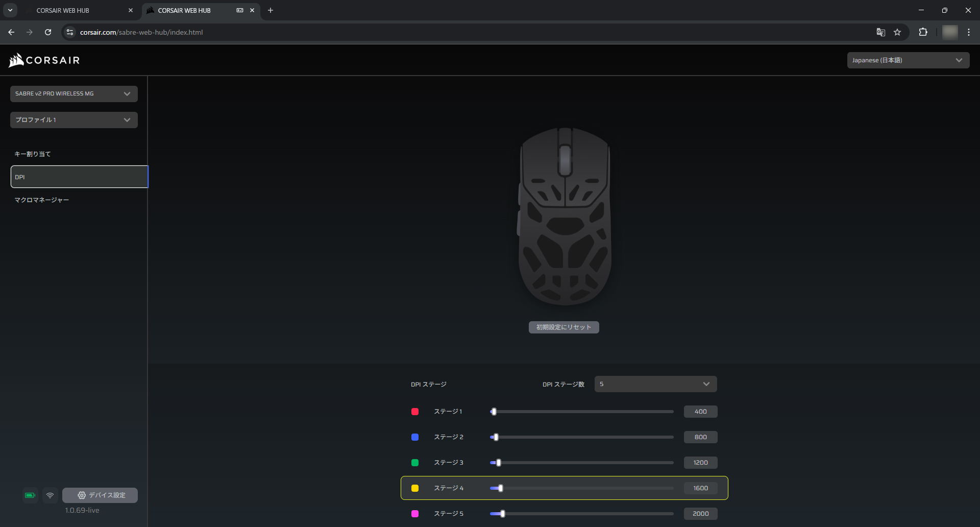Click the wireless signal icon
980x527 pixels.
[x=50, y=495]
